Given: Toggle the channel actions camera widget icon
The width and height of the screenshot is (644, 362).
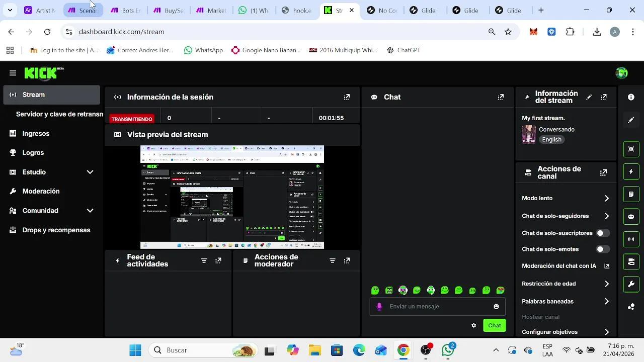Looking at the screenshot, I should click(631, 262).
